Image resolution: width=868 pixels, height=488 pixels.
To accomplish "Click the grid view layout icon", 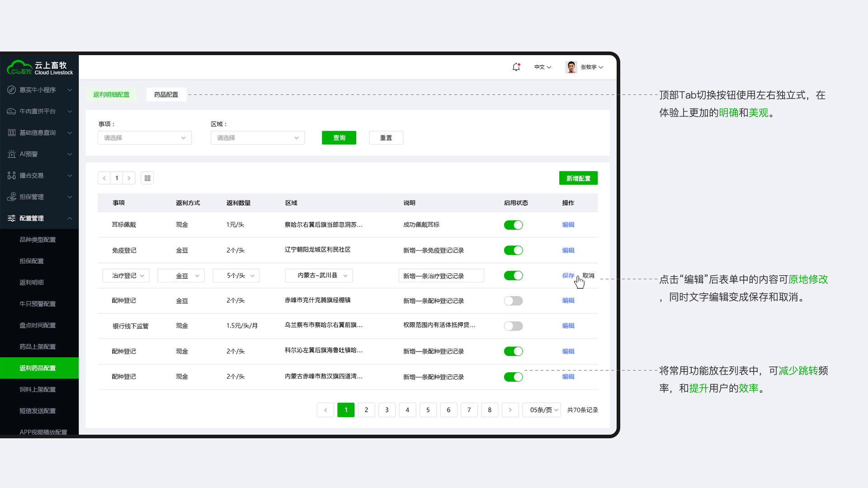I will point(147,178).
